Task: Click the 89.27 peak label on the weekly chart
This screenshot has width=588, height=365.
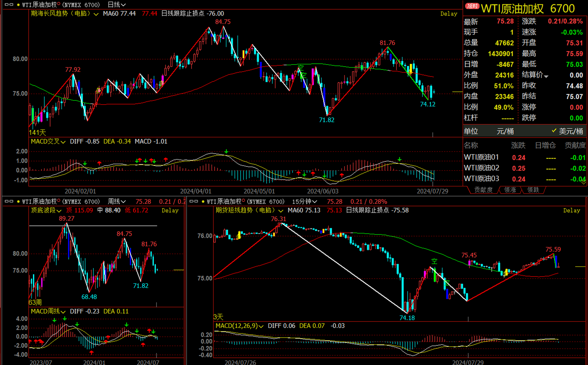Action: (66, 219)
